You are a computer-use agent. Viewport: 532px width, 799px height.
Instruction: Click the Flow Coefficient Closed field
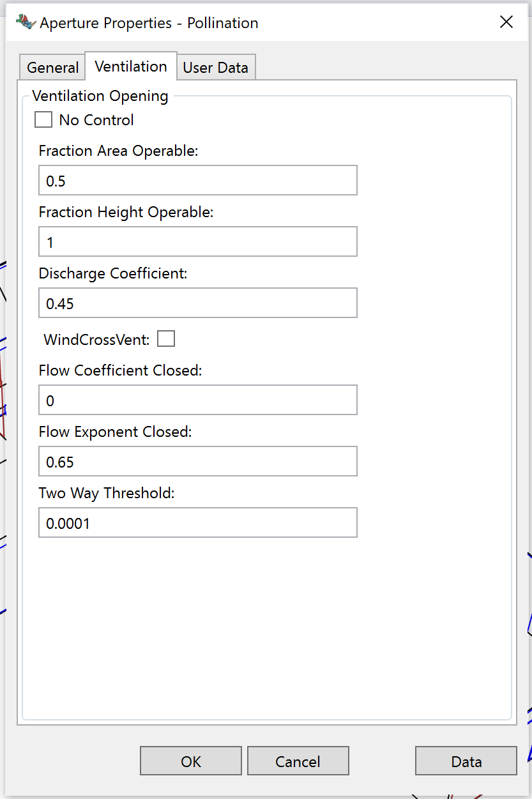tap(198, 400)
